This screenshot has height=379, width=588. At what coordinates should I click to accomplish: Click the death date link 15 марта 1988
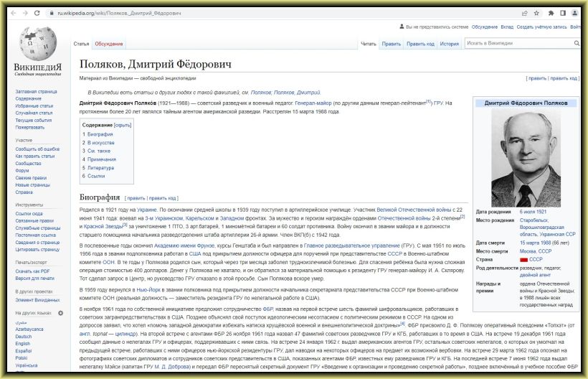pyautogui.click(x=535, y=243)
